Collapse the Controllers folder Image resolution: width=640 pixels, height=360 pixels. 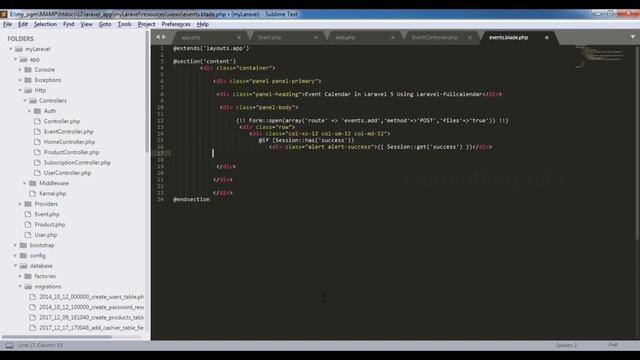tap(25, 100)
